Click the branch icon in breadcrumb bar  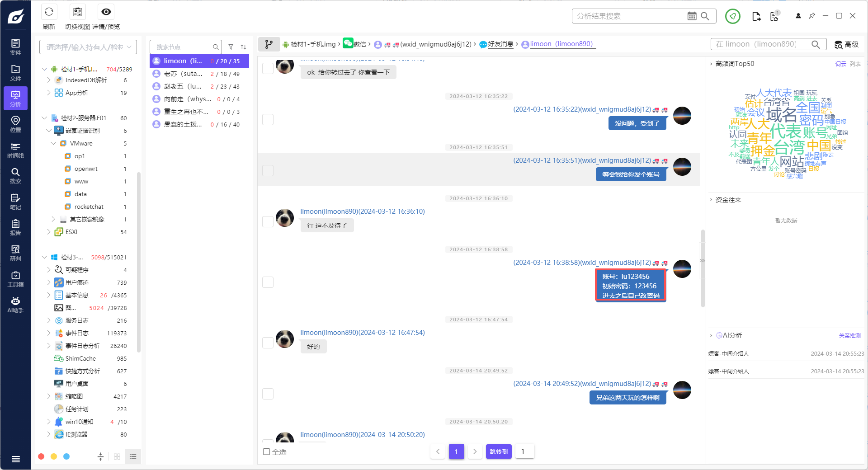tap(269, 44)
